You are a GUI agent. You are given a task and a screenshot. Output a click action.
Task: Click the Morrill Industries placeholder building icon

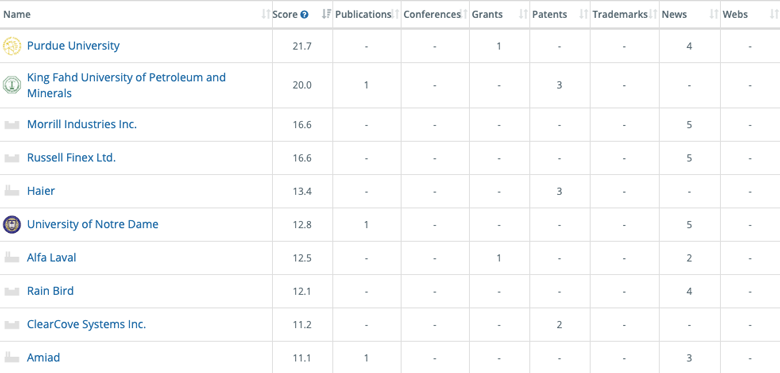click(11, 124)
